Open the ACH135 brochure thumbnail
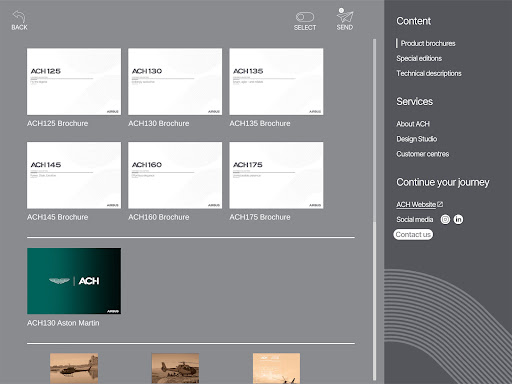Viewport: 512px width, 384px height. pos(276,82)
